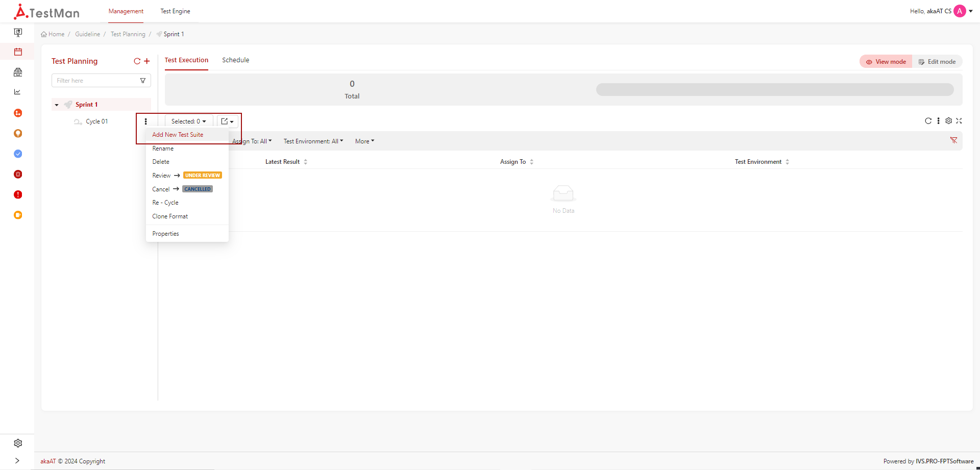The width and height of the screenshot is (980, 470).
Task: Open the Selected: 0 dropdown
Action: (x=189, y=121)
